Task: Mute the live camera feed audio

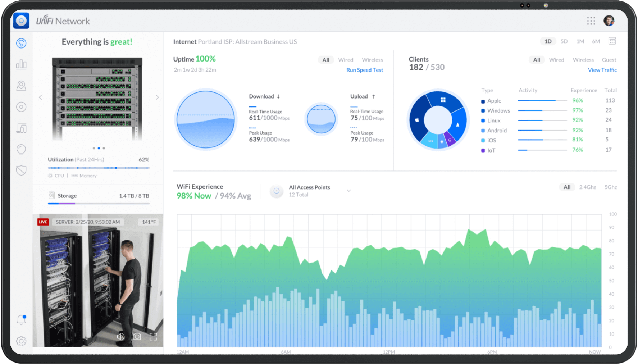Action: click(120, 337)
